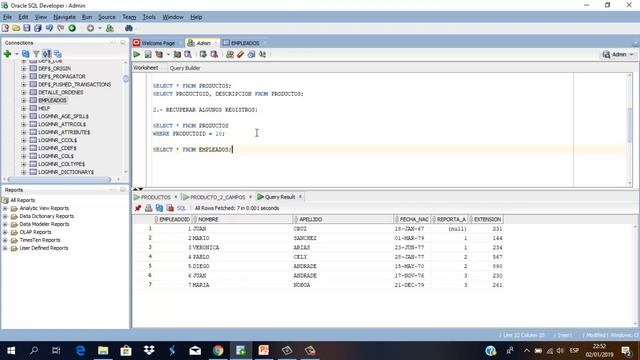
Task: Click the Connections tree vertical scrollbar
Action: (x=125, y=79)
